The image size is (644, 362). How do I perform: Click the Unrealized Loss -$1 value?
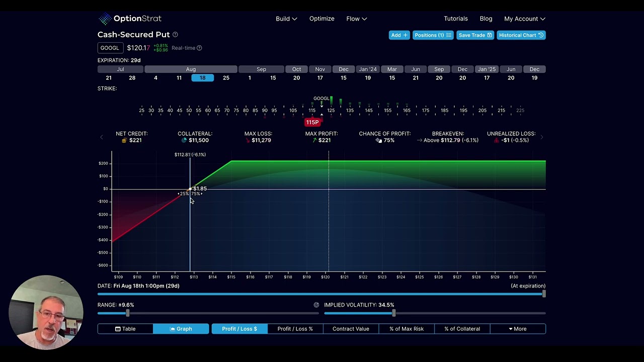(x=506, y=140)
